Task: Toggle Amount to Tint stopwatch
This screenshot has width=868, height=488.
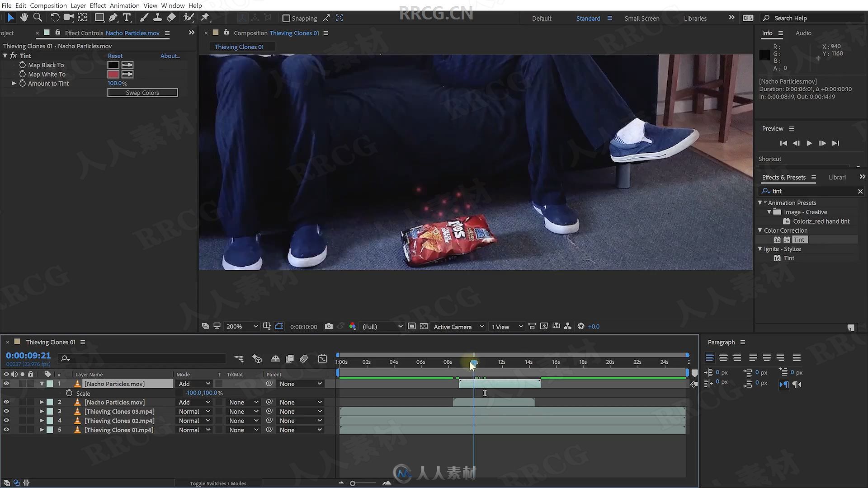Action: pyautogui.click(x=22, y=83)
